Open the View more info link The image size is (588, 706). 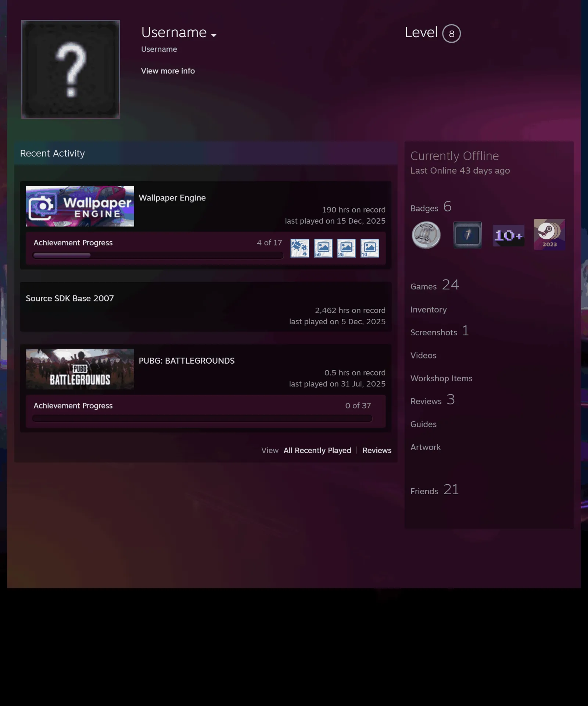168,71
